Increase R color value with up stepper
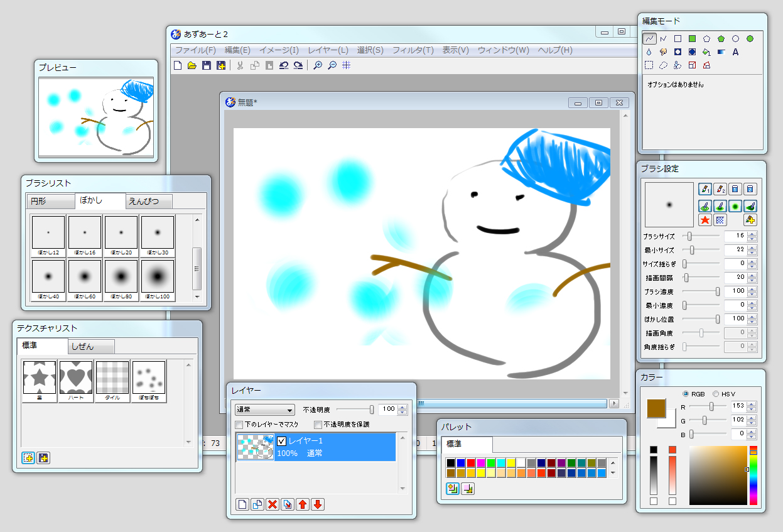 (x=752, y=404)
